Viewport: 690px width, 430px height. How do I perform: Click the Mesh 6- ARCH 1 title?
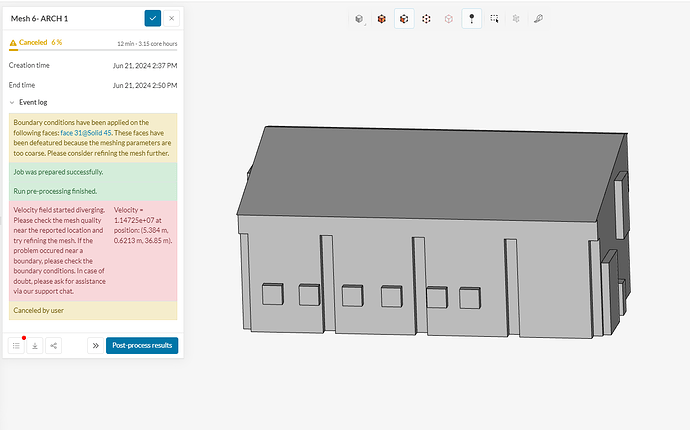click(39, 18)
